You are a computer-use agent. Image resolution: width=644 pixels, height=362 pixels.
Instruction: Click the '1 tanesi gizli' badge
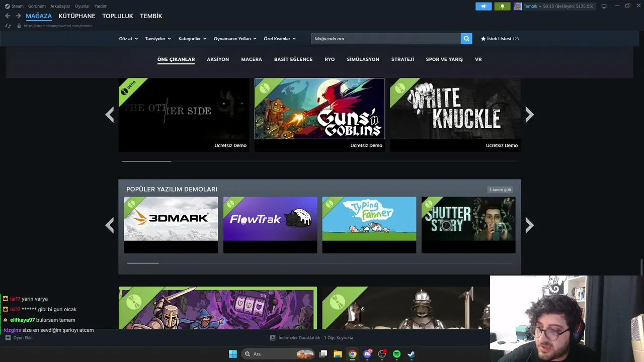pos(500,190)
